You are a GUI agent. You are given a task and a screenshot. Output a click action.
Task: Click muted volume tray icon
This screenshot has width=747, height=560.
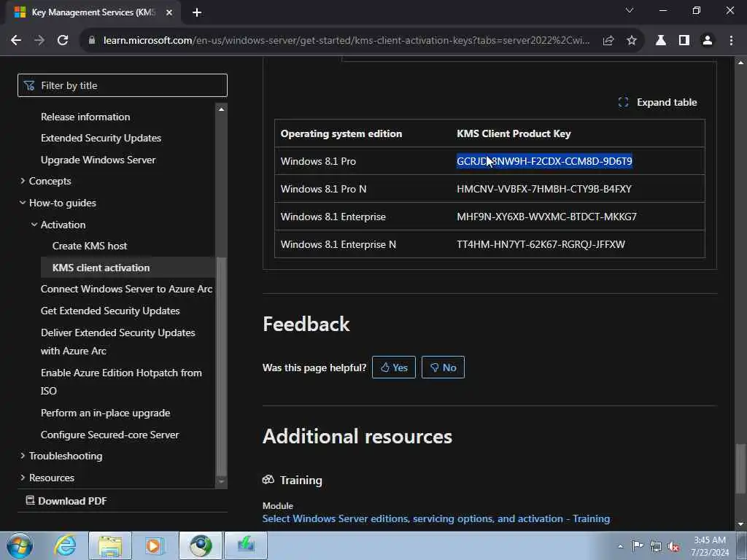click(673, 546)
